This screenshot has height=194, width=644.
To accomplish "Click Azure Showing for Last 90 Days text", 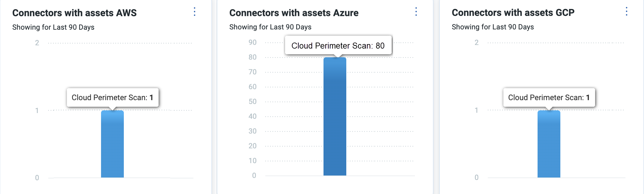I will pyautogui.click(x=270, y=27).
